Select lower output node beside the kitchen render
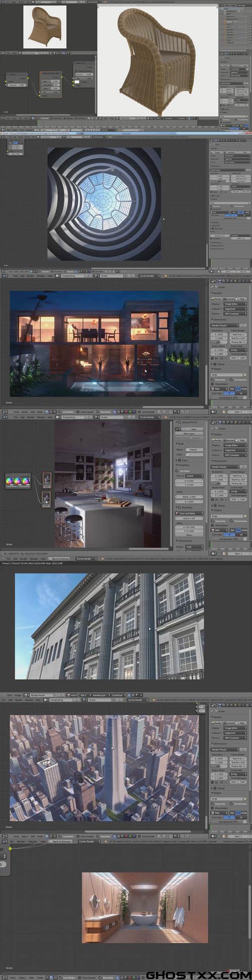The height and width of the screenshot is (980, 252). click(x=46, y=499)
